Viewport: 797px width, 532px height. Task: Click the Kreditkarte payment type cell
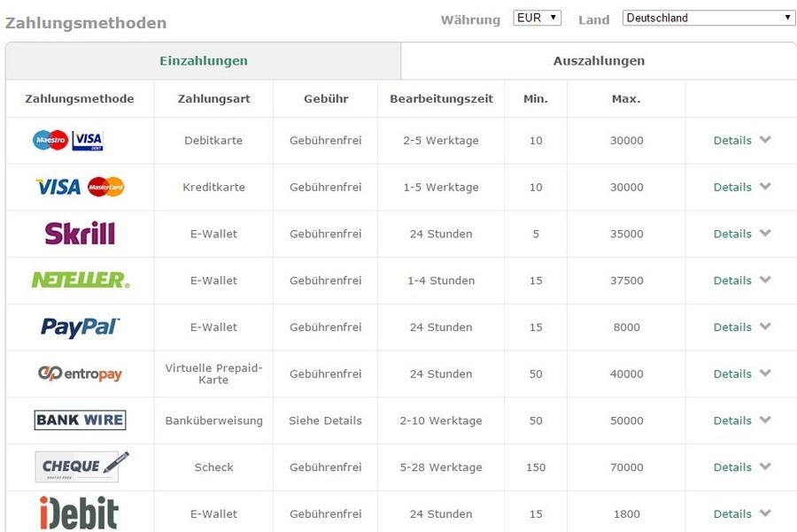[x=213, y=187]
